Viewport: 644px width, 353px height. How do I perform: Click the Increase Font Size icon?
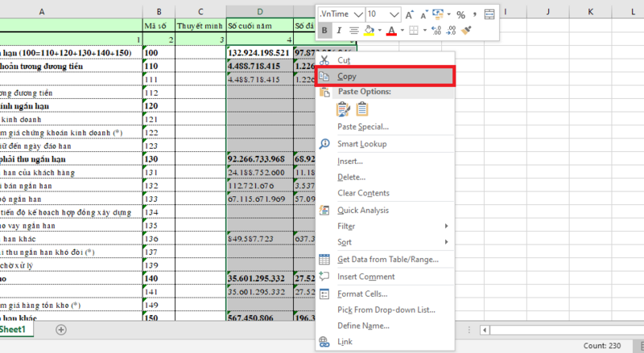coord(411,14)
